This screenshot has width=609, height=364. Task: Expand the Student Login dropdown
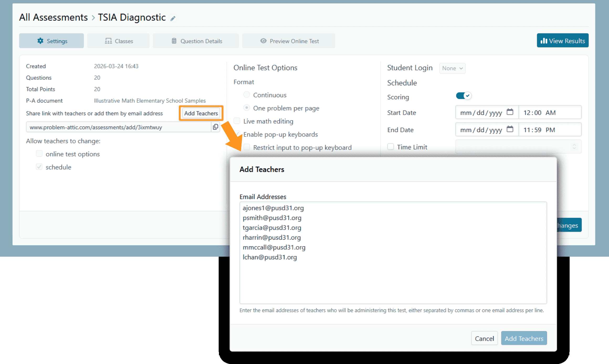[x=452, y=68]
